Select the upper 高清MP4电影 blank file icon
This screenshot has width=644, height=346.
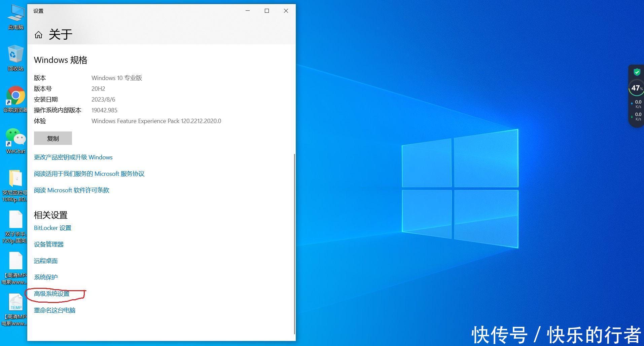tap(15, 268)
